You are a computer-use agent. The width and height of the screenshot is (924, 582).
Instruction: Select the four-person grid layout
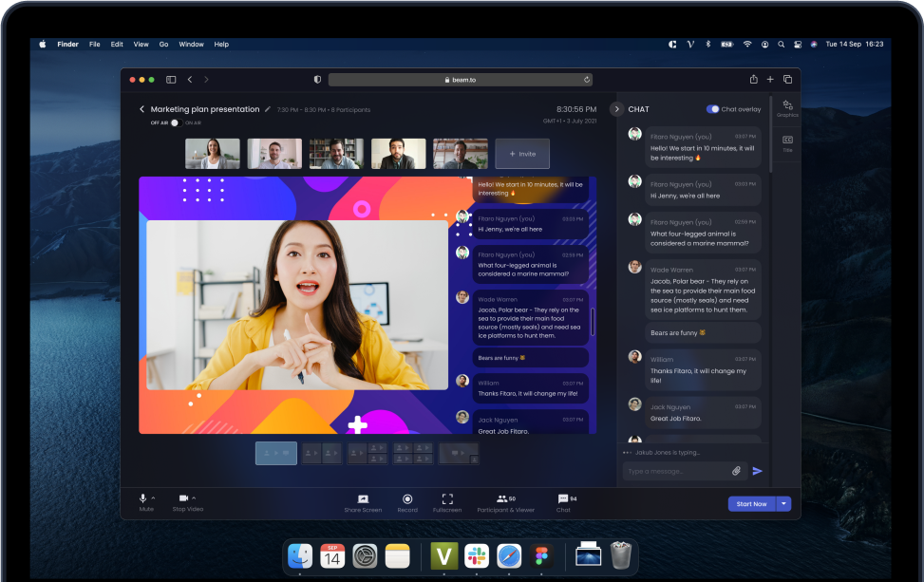[x=413, y=453]
